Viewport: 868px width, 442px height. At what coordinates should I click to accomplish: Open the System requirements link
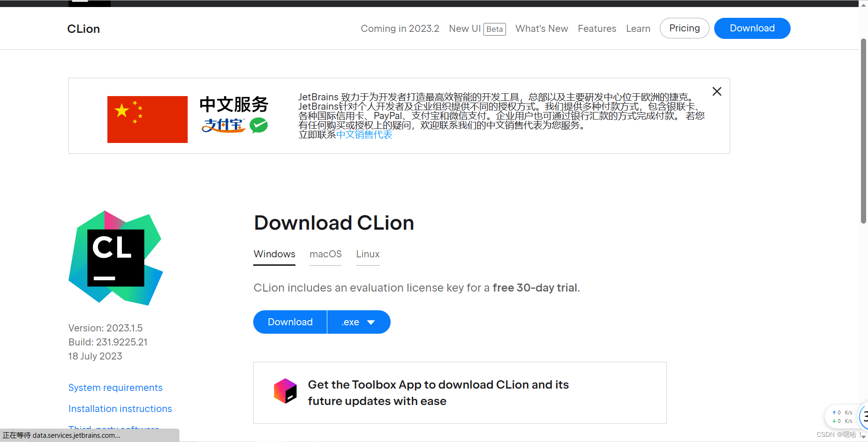[x=115, y=388]
